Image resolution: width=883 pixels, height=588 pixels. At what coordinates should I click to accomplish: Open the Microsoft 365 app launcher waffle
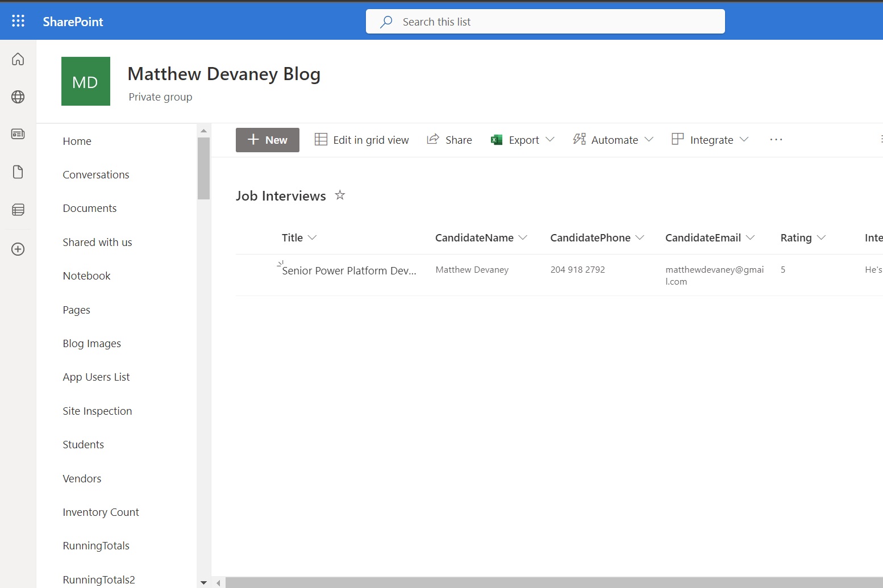click(x=18, y=20)
